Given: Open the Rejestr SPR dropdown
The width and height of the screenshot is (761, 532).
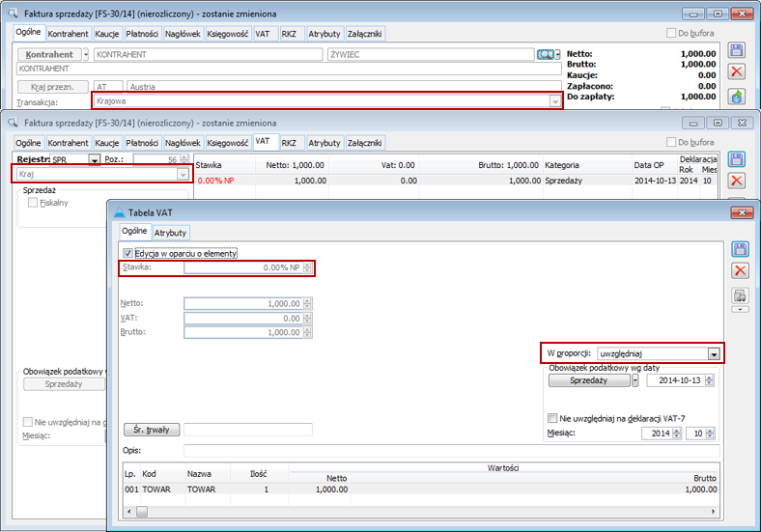Looking at the screenshot, I should click(x=94, y=159).
